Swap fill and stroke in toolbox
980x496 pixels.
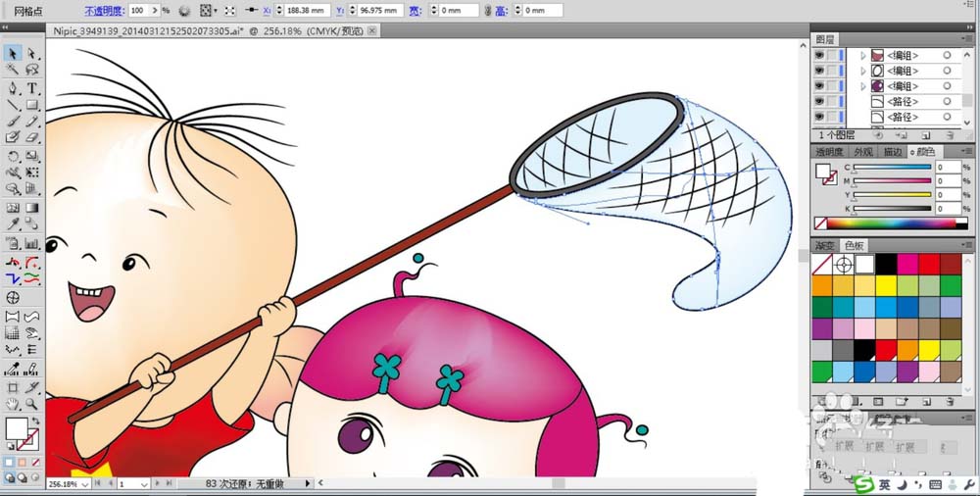(35, 421)
